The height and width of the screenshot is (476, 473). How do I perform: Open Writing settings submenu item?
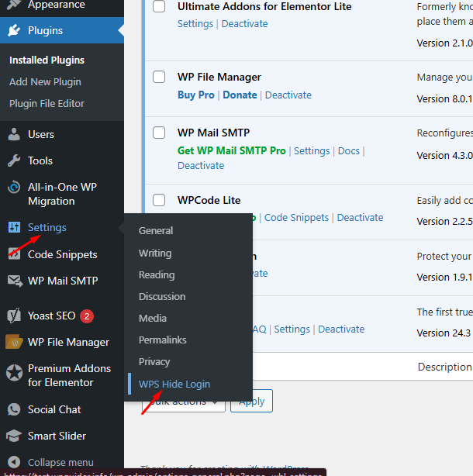pyautogui.click(x=155, y=254)
